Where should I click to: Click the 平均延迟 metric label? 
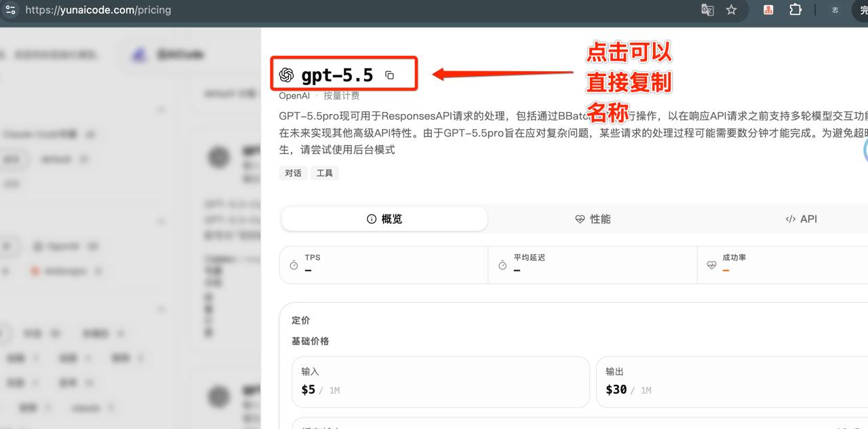pos(529,258)
